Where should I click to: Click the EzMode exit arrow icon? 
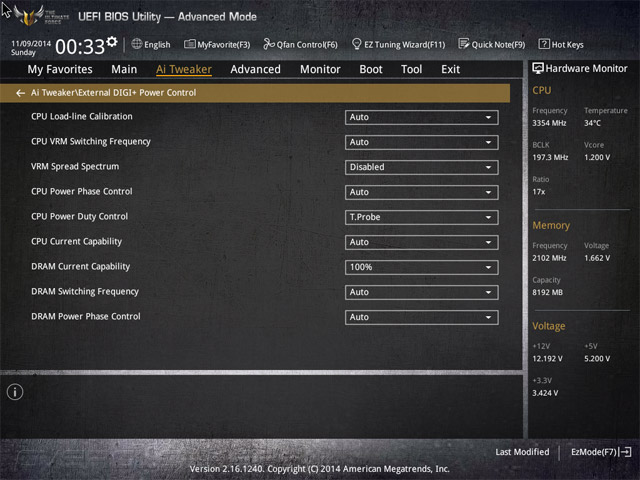(x=625, y=452)
